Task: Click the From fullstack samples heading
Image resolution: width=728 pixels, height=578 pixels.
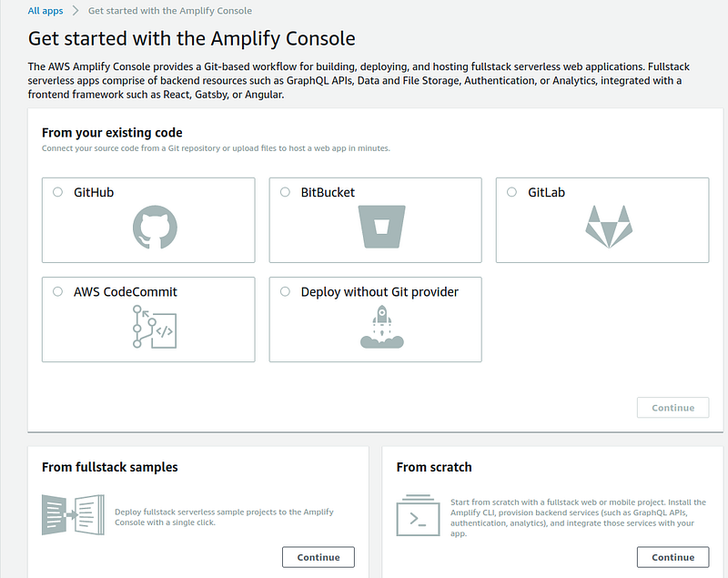Action: point(110,467)
